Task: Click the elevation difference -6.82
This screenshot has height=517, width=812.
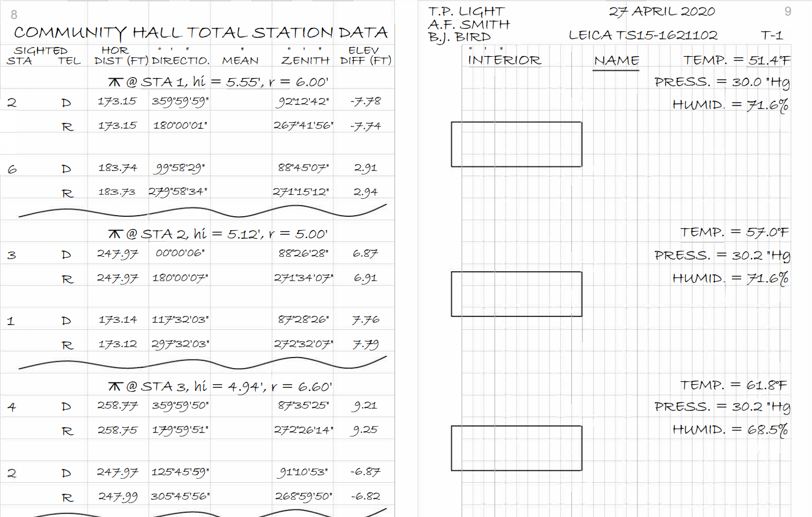Action: pos(365,496)
